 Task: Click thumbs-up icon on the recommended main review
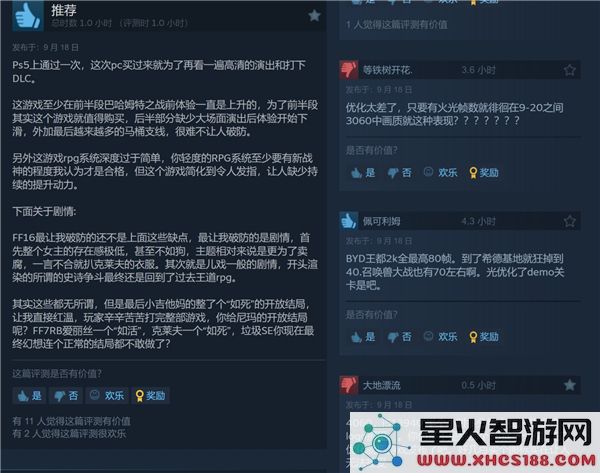click(x=28, y=15)
